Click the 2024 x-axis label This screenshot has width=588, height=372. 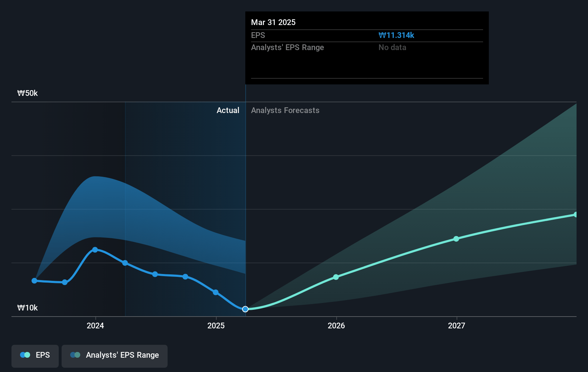point(95,325)
